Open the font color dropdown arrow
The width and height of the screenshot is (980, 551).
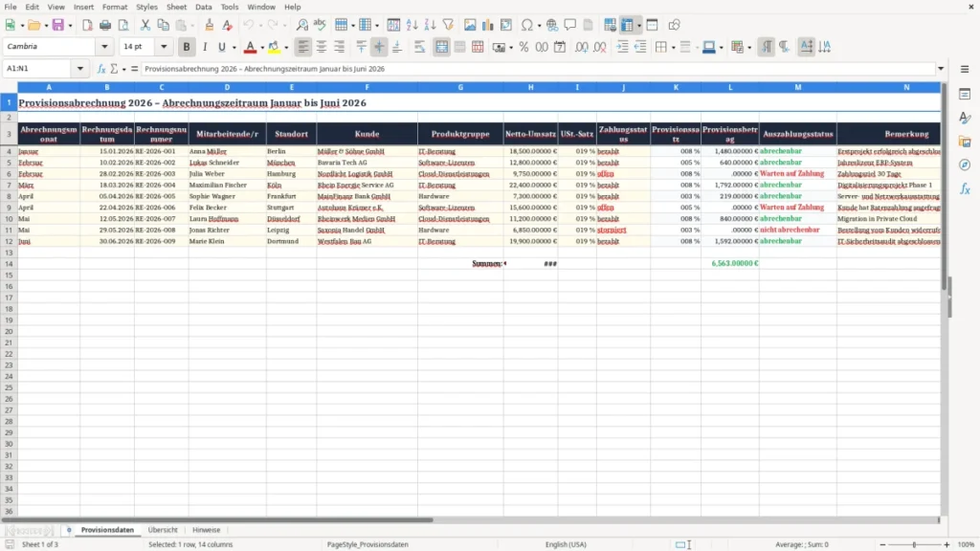pos(262,48)
